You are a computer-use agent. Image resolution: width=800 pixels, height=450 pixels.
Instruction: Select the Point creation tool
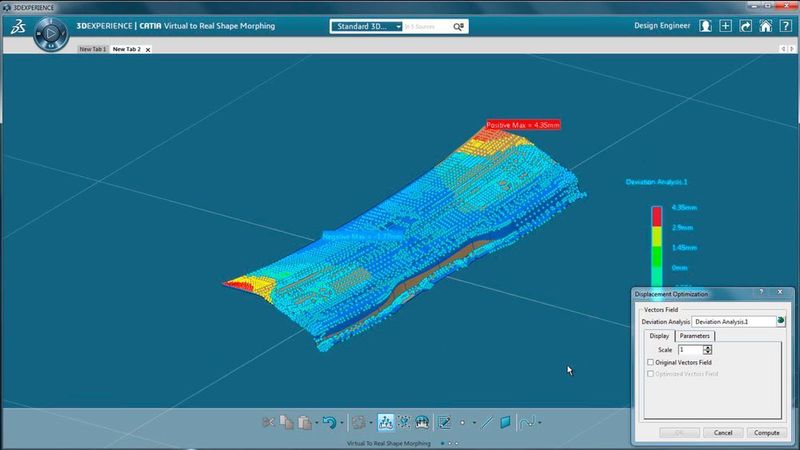click(x=462, y=422)
